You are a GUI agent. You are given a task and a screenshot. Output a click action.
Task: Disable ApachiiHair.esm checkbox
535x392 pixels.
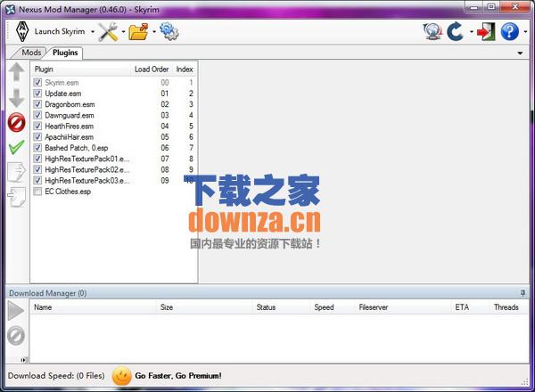(37, 137)
